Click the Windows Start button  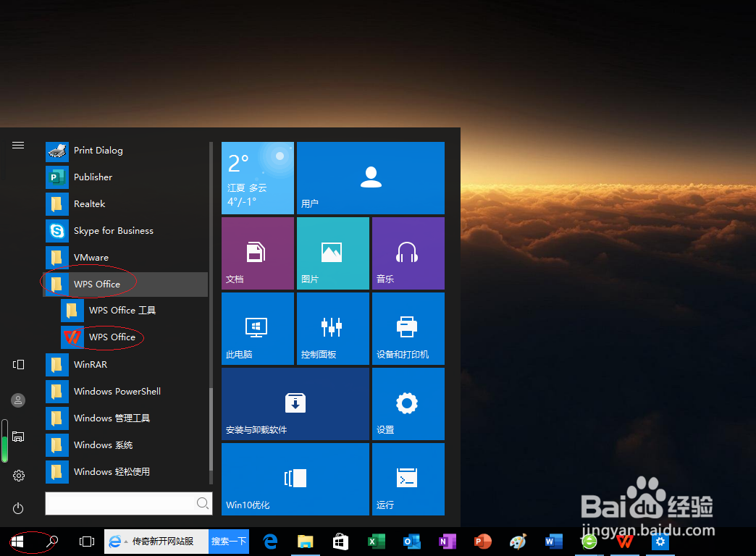[x=17, y=542]
